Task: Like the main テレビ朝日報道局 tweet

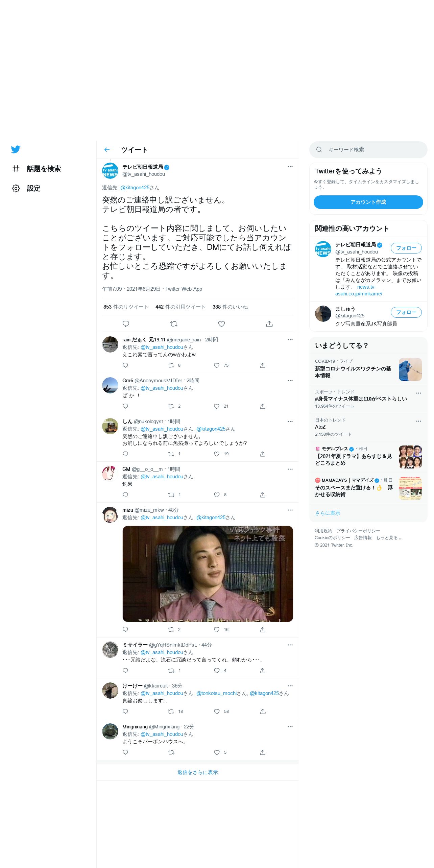Action: [x=221, y=324]
